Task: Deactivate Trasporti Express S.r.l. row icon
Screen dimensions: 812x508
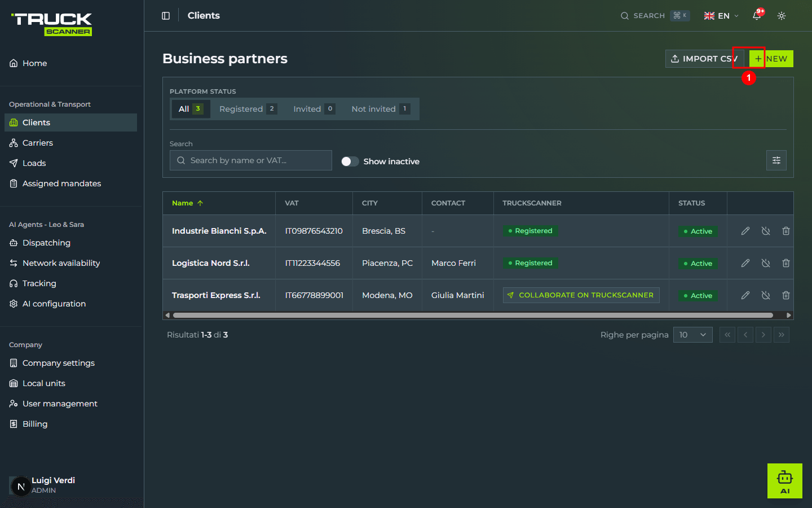Action: [766, 295]
